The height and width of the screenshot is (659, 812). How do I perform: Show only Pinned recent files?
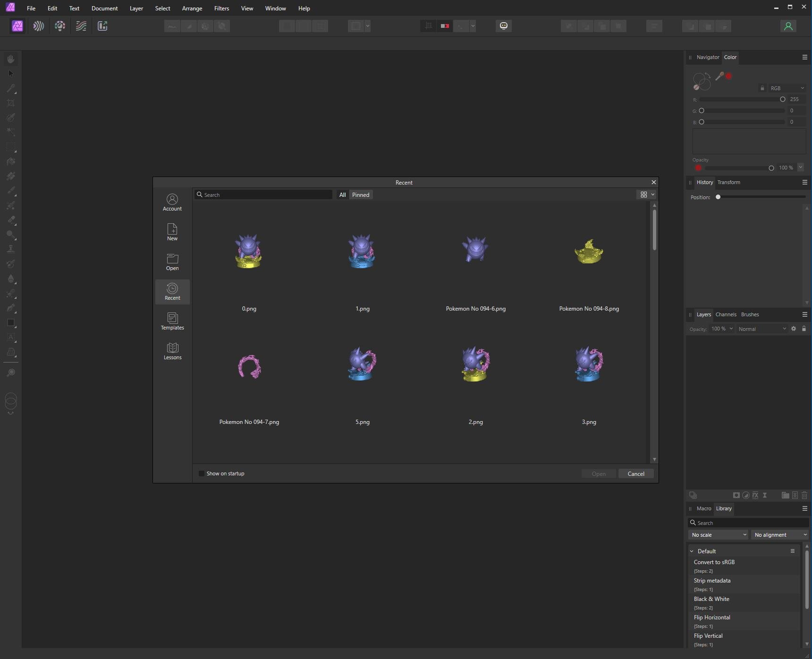pos(361,194)
